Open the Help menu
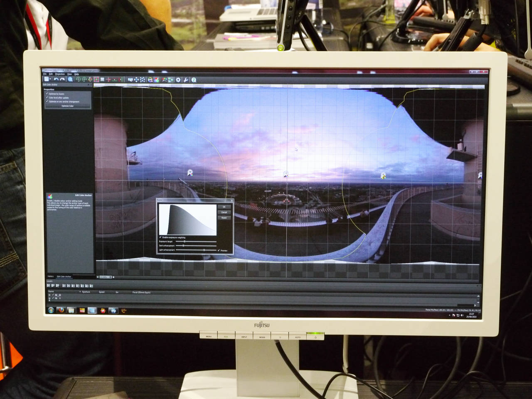The image size is (532, 399). [x=76, y=74]
